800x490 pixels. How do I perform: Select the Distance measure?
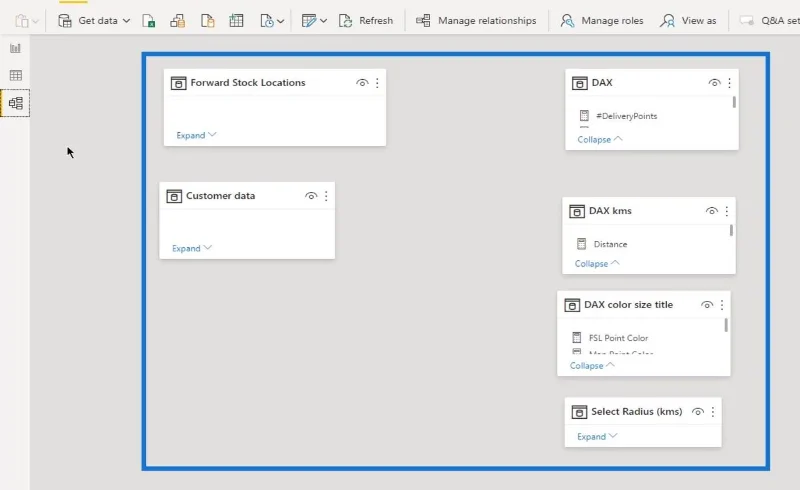610,244
